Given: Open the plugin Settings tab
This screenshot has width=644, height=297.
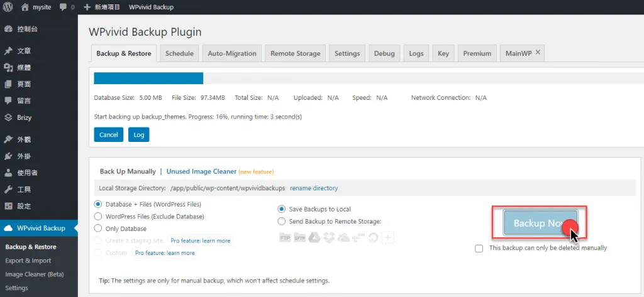Looking at the screenshot, I should point(347,53).
